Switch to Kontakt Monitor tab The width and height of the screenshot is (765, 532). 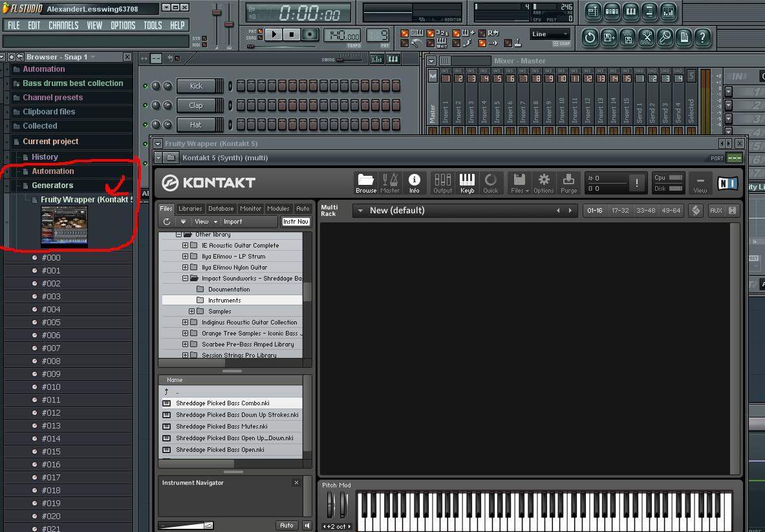(x=250, y=209)
